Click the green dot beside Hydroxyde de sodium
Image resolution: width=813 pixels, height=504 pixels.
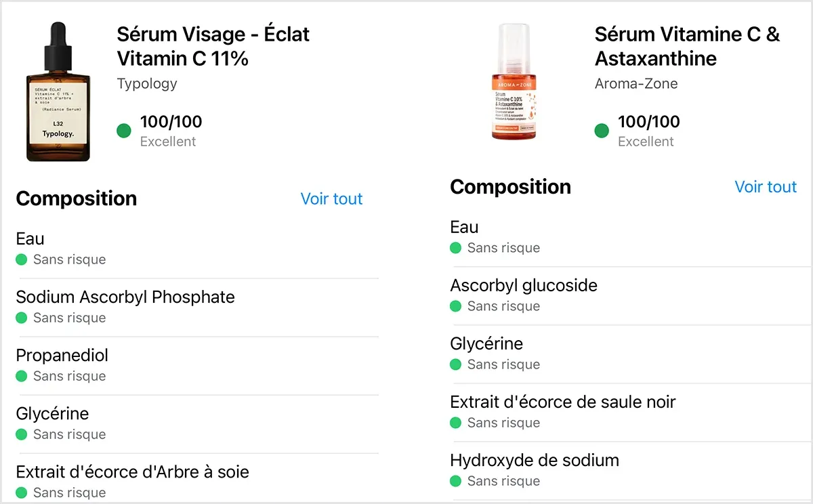coord(455,481)
